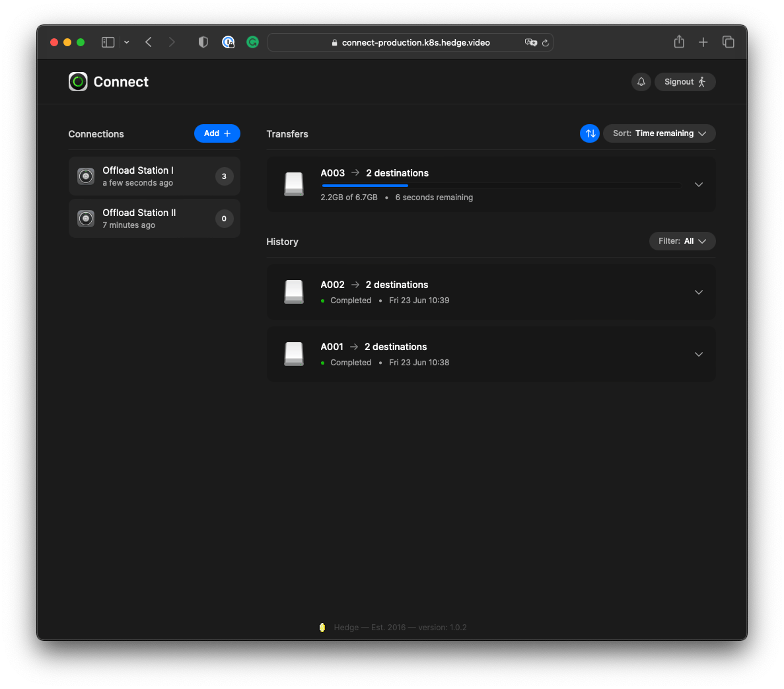This screenshot has width=784, height=689.
Task: Click the Grammarly extension icon
Action: [x=252, y=42]
